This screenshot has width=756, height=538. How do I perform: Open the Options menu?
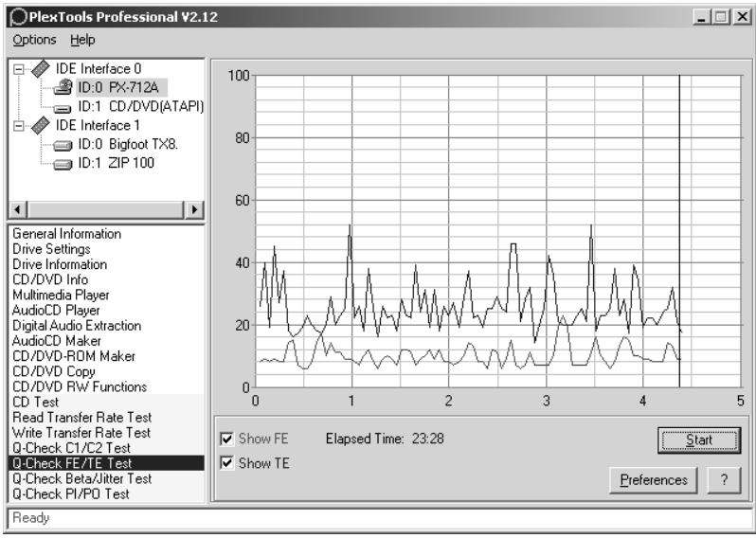[34, 40]
